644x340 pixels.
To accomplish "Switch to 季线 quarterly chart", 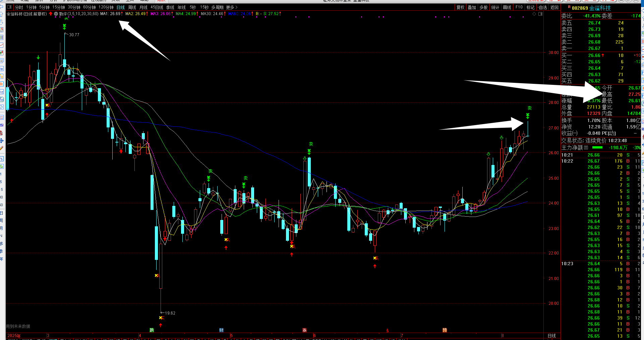I will point(170,7).
